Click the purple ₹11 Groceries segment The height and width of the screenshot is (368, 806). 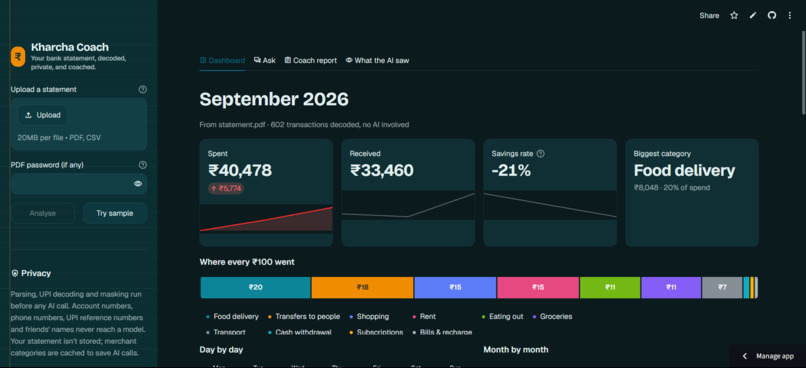click(671, 287)
